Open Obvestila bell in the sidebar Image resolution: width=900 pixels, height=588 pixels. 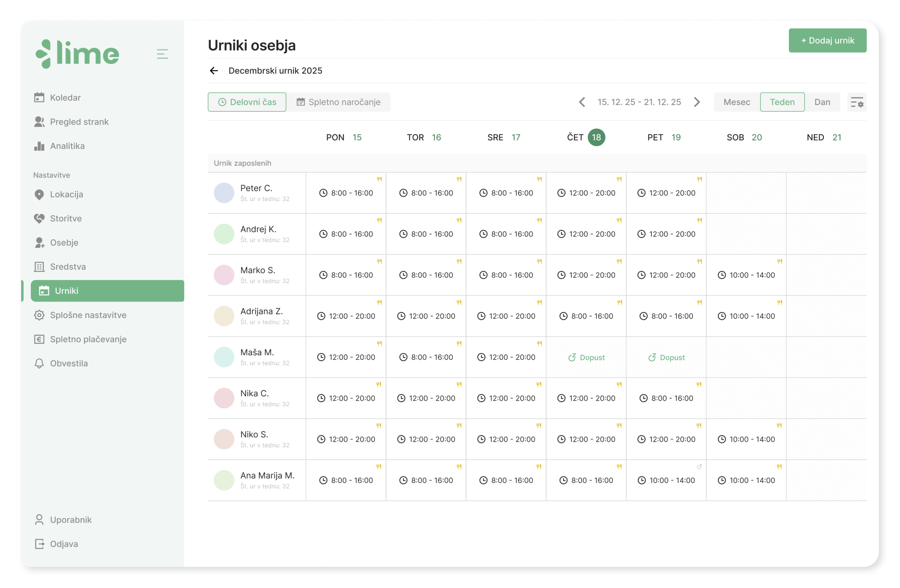click(x=39, y=363)
